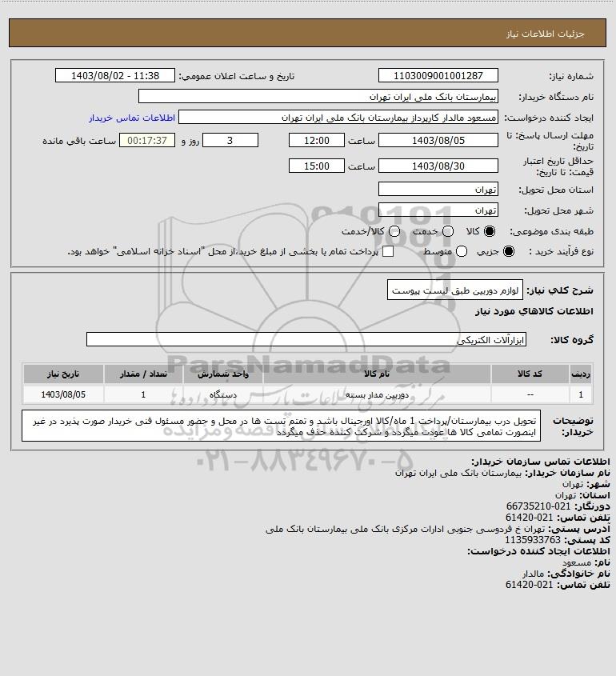Image resolution: width=616 pixels, height=676 pixels.
Task: Click the گروه کالا ابزارآلات الکتریکی field
Action: [306, 339]
